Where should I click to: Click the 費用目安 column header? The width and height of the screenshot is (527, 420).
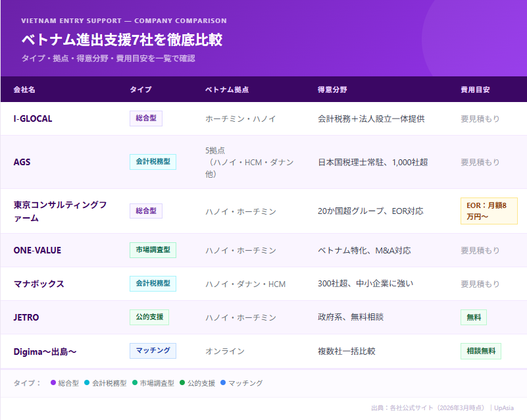(x=475, y=90)
